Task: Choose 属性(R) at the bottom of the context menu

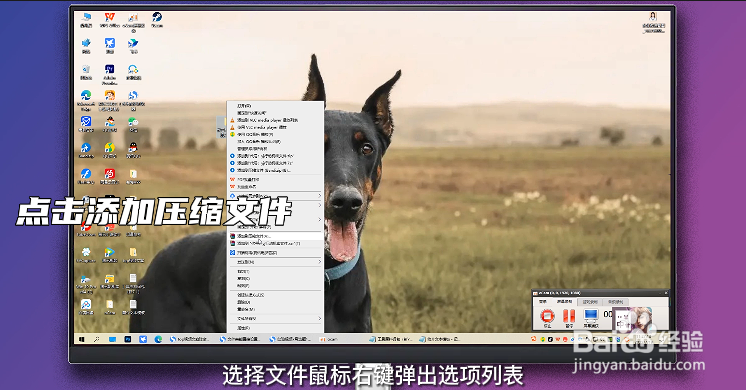Action: point(275,328)
